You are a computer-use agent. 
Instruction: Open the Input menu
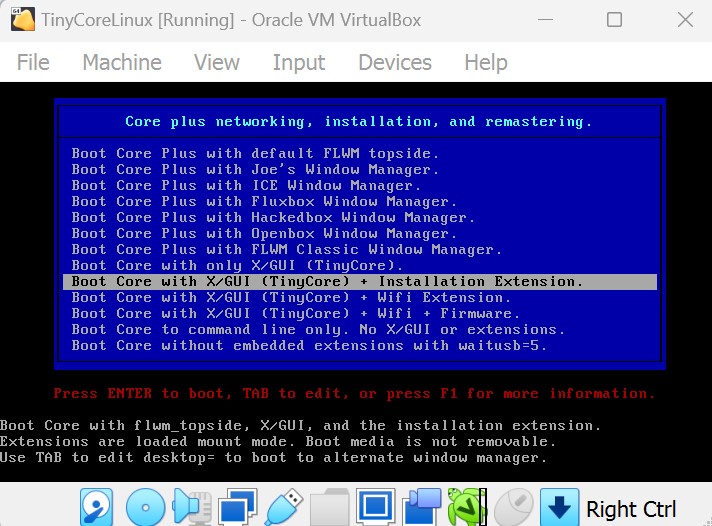pos(298,62)
